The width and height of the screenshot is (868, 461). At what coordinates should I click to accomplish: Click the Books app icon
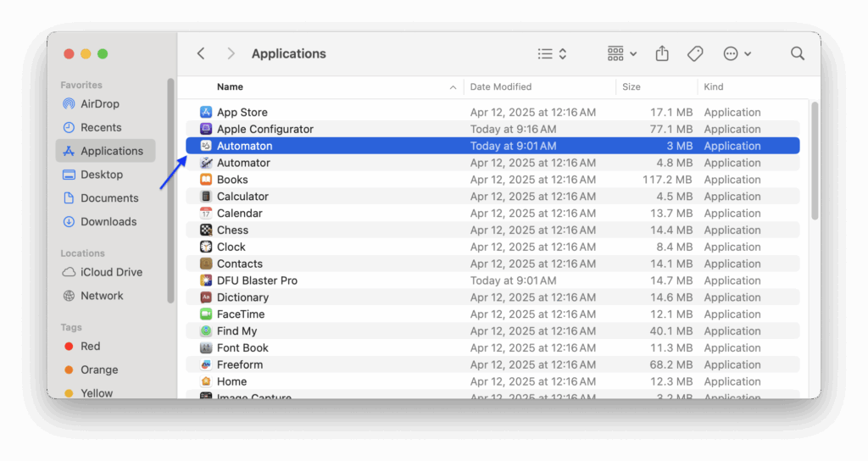[206, 180]
